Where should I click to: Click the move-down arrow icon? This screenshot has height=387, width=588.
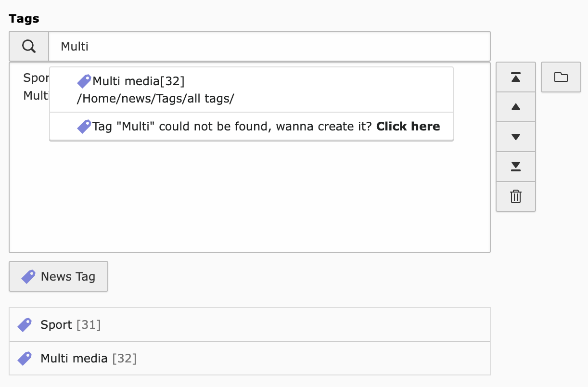(515, 137)
